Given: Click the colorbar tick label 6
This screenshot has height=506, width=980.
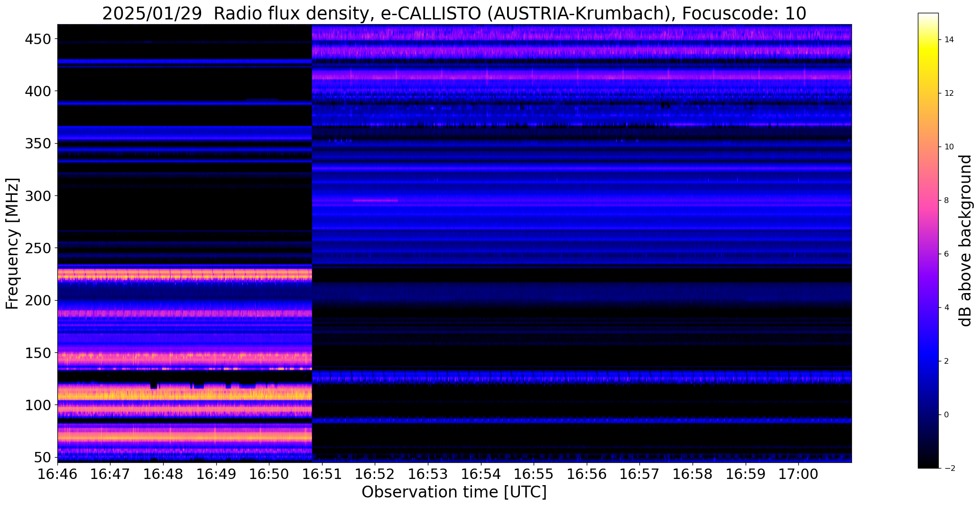Looking at the screenshot, I should click(x=947, y=254).
